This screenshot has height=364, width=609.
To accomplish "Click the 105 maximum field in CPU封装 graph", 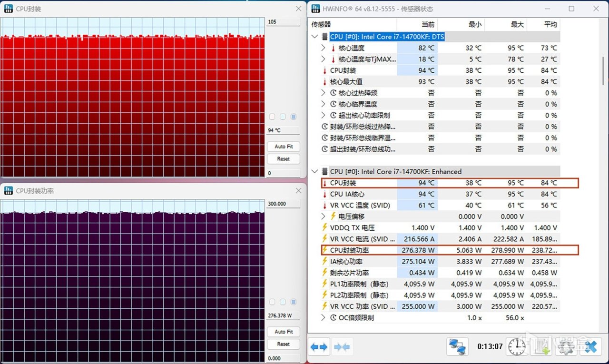I will coord(283,22).
